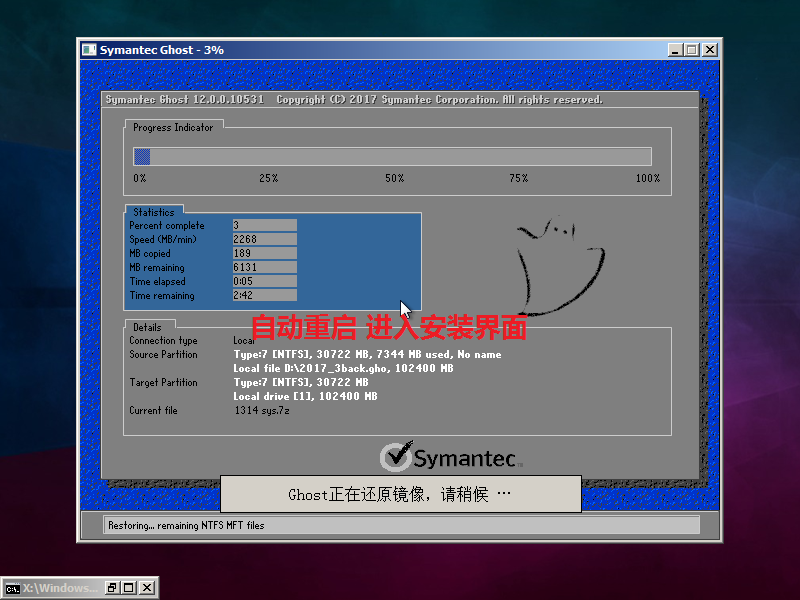Image resolution: width=800 pixels, height=600 pixels.
Task: Click the 'Statistics' group label
Action: click(x=154, y=212)
